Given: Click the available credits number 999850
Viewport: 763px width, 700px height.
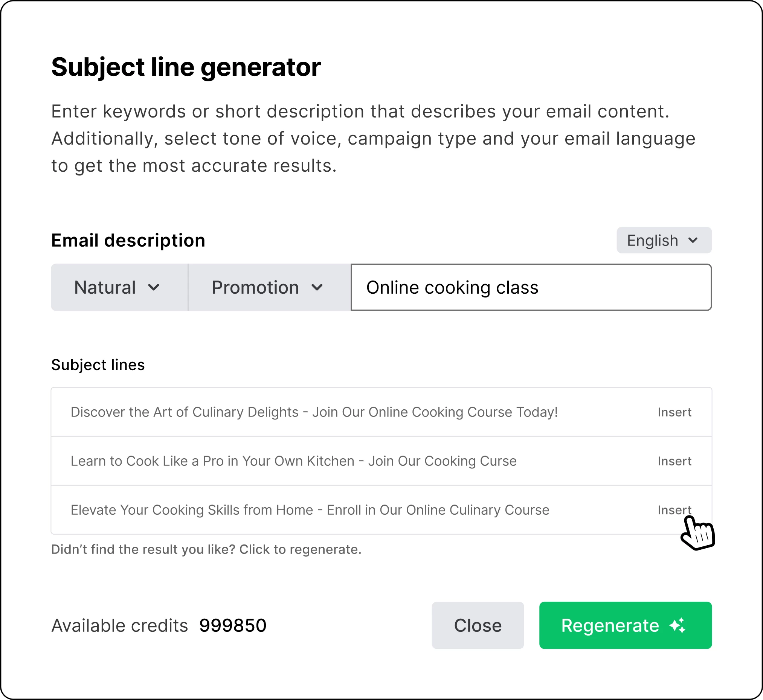Looking at the screenshot, I should pos(233,625).
